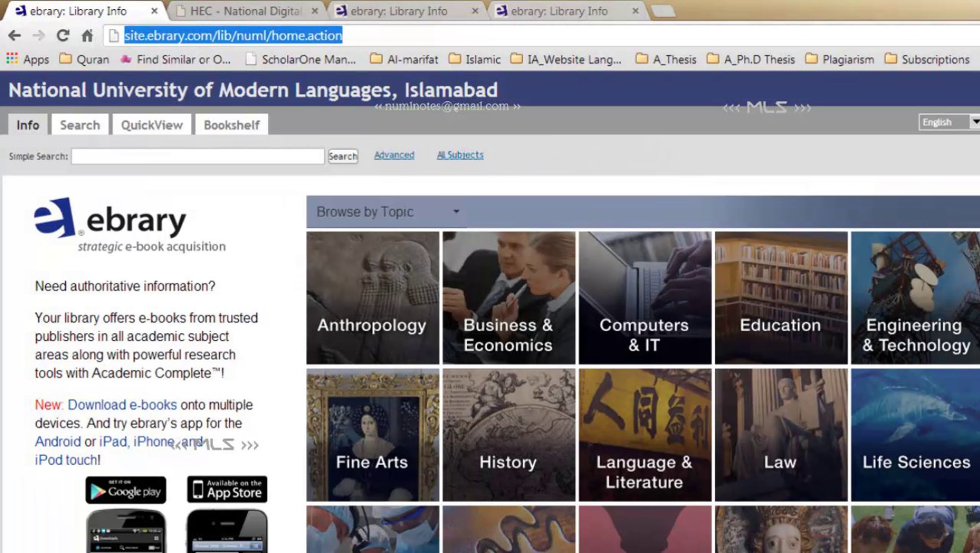
Task: Select the Language & Literature tile
Action: 645,435
